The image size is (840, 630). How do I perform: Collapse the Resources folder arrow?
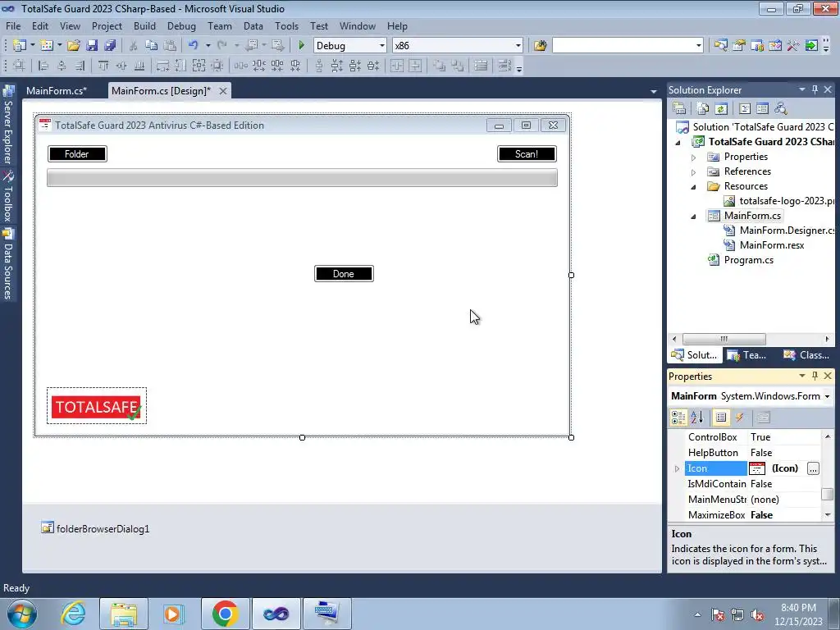693,187
